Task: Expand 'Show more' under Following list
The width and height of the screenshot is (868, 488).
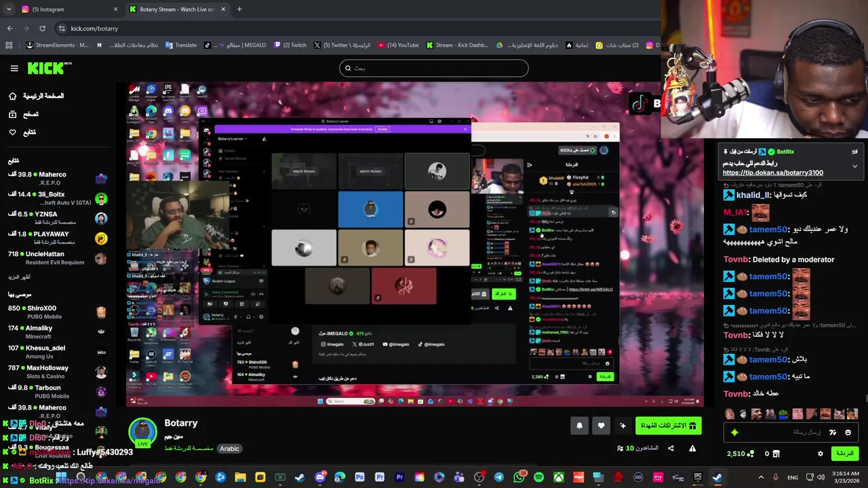Action: [x=19, y=277]
